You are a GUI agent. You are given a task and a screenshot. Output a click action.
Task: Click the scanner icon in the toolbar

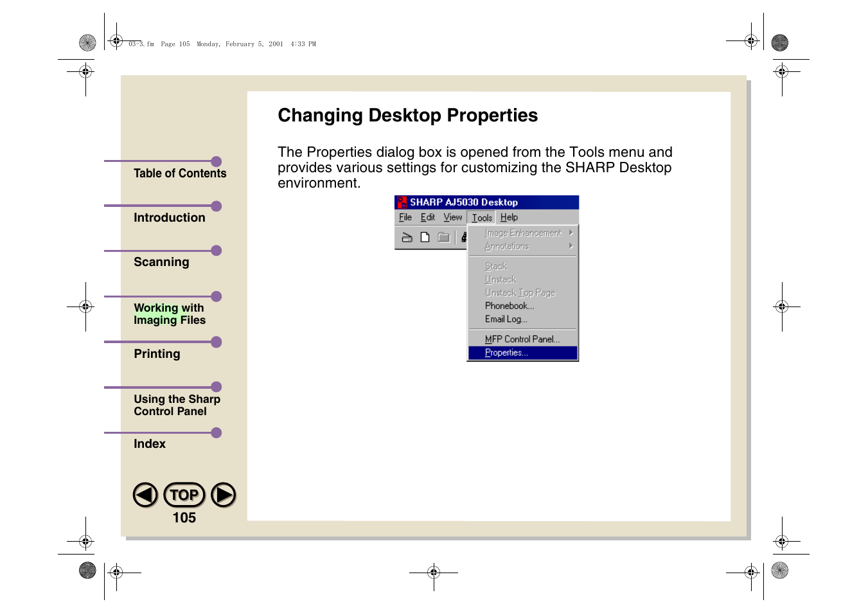[x=407, y=237]
